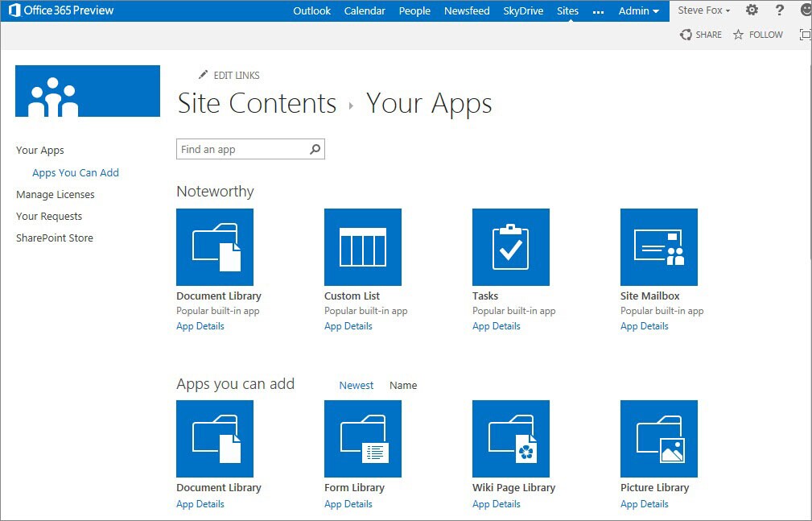
Task: Open the Steve Fox user menu
Action: tap(704, 10)
